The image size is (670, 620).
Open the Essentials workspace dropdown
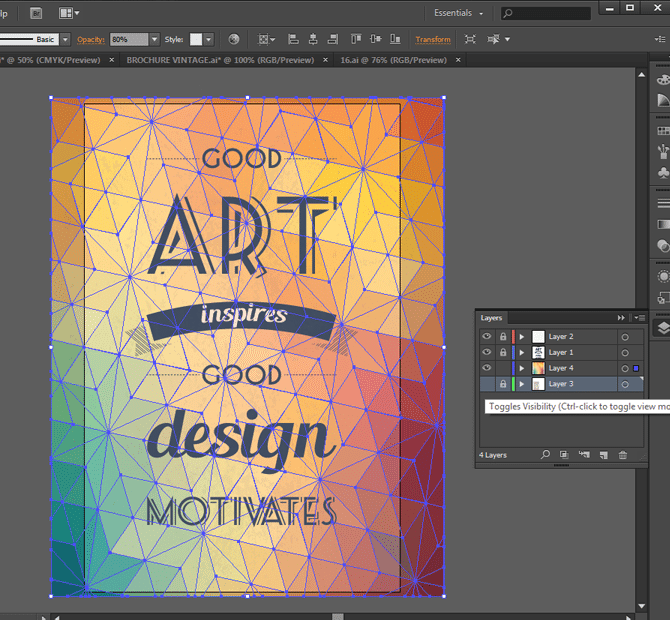point(459,14)
